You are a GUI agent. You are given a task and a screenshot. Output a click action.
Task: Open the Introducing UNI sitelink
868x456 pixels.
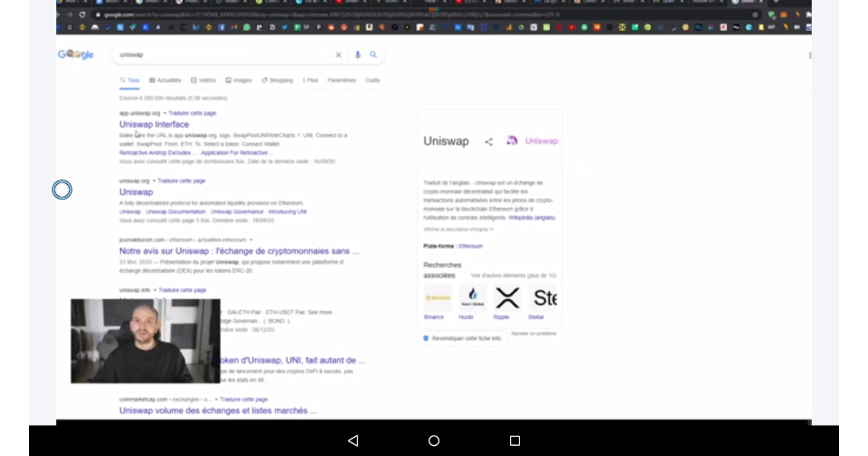288,212
